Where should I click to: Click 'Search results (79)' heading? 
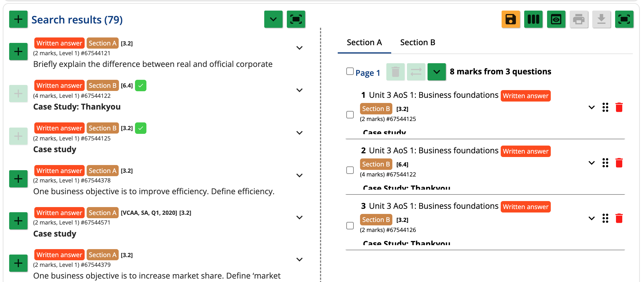click(x=77, y=20)
